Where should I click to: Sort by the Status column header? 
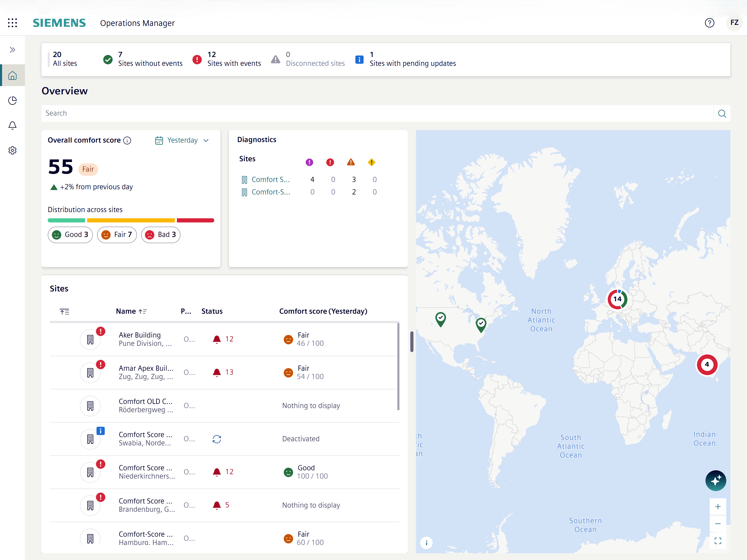point(212,312)
